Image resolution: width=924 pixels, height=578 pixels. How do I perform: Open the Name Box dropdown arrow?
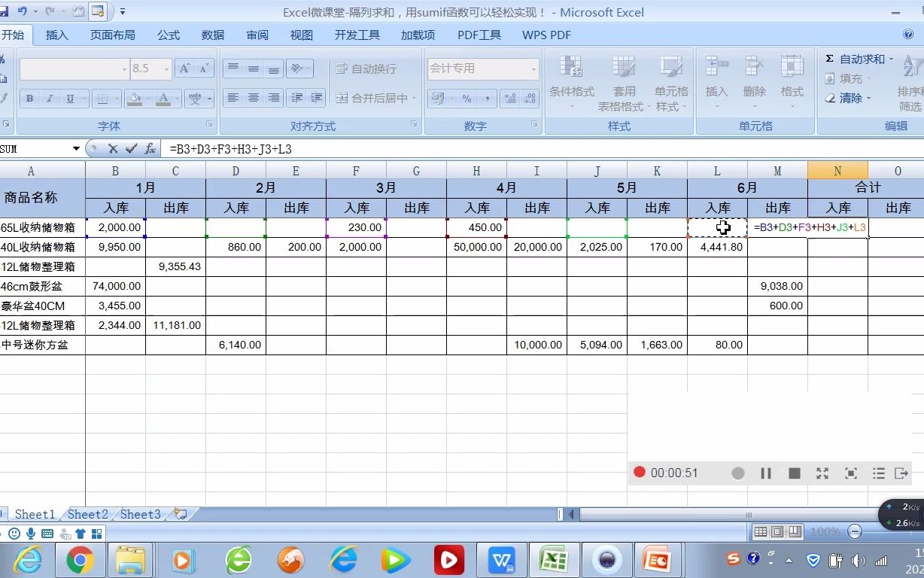76,148
